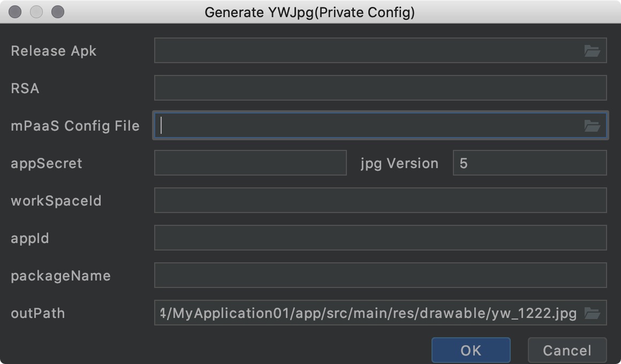The width and height of the screenshot is (621, 364).
Task: Open folder chooser for outPath
Action: [592, 313]
